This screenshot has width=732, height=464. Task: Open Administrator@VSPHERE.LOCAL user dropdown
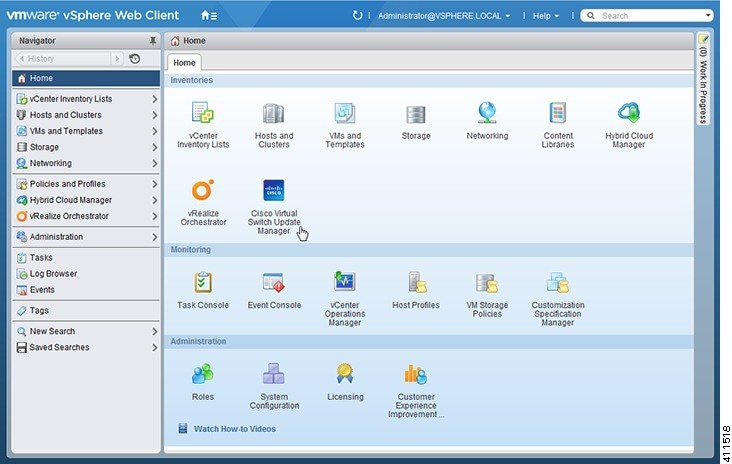point(443,16)
